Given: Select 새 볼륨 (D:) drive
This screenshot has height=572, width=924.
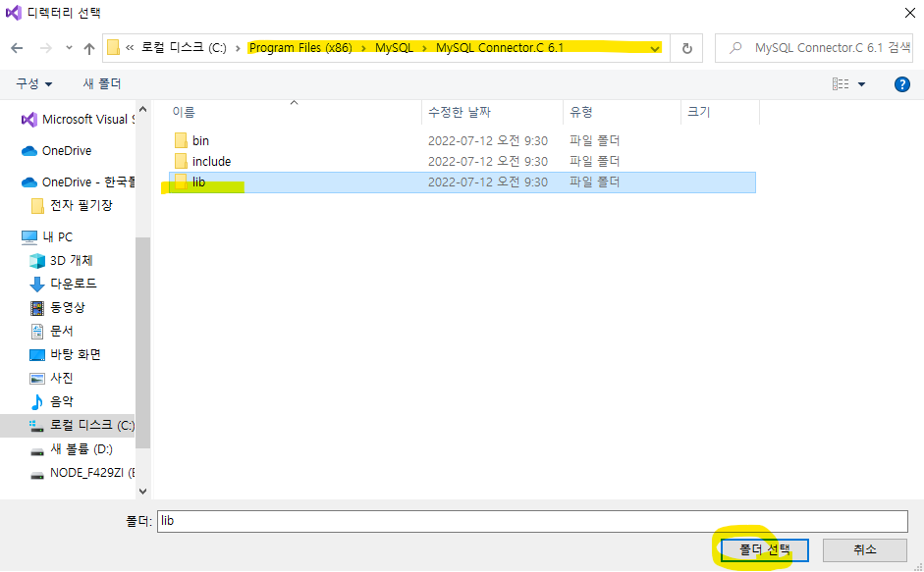Looking at the screenshot, I should point(71,449).
